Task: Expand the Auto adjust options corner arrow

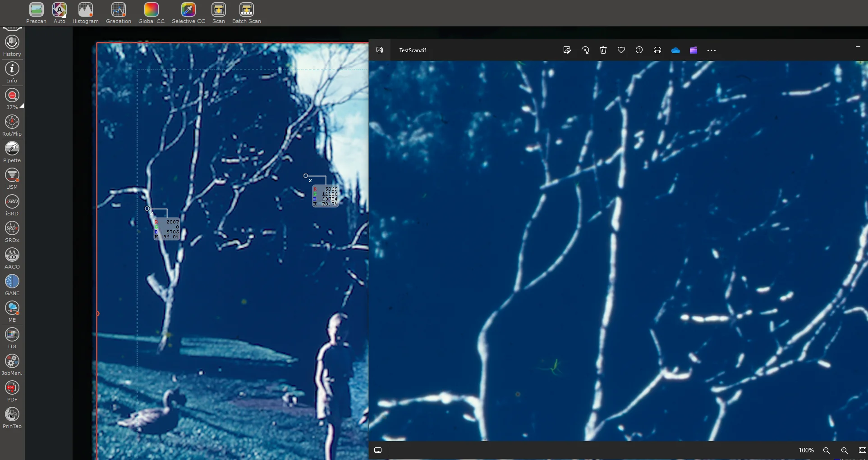Action: [64, 16]
